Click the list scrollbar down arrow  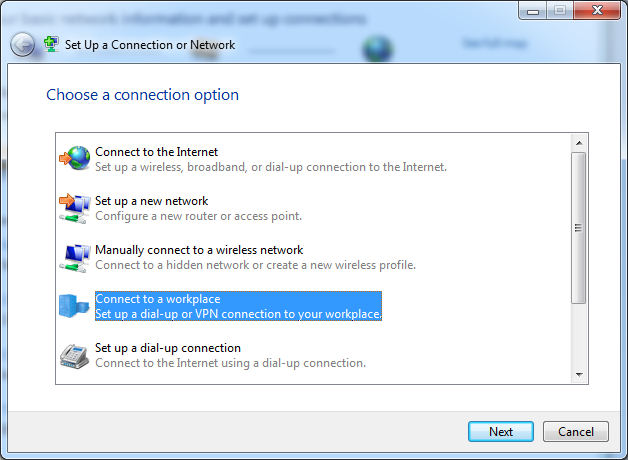(x=578, y=373)
